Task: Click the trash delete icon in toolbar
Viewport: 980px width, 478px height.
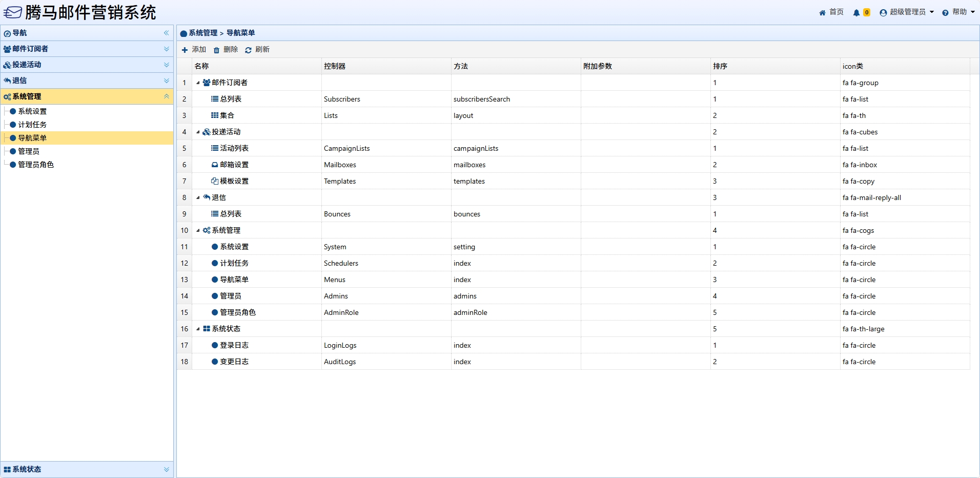Action: [216, 50]
